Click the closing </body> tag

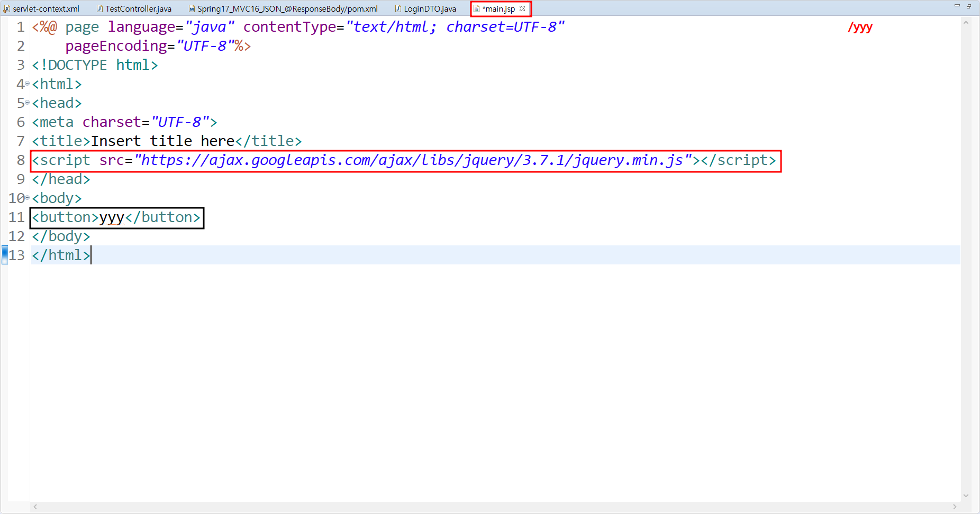tap(61, 236)
